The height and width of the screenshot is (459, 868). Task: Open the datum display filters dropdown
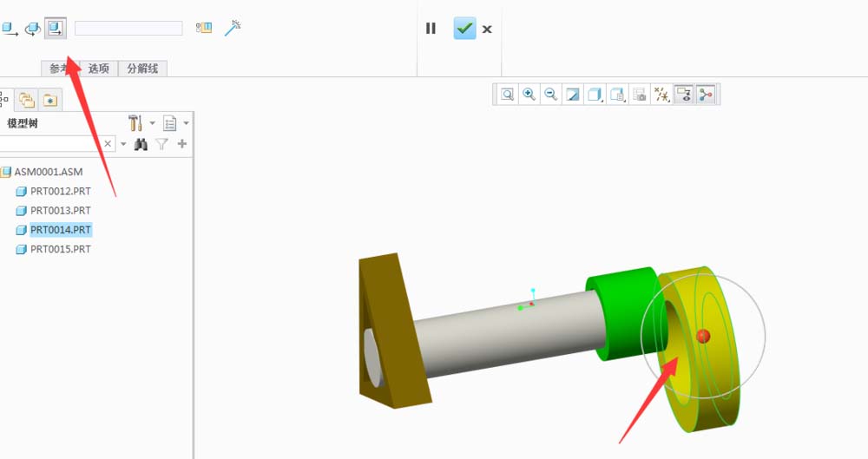(661, 95)
